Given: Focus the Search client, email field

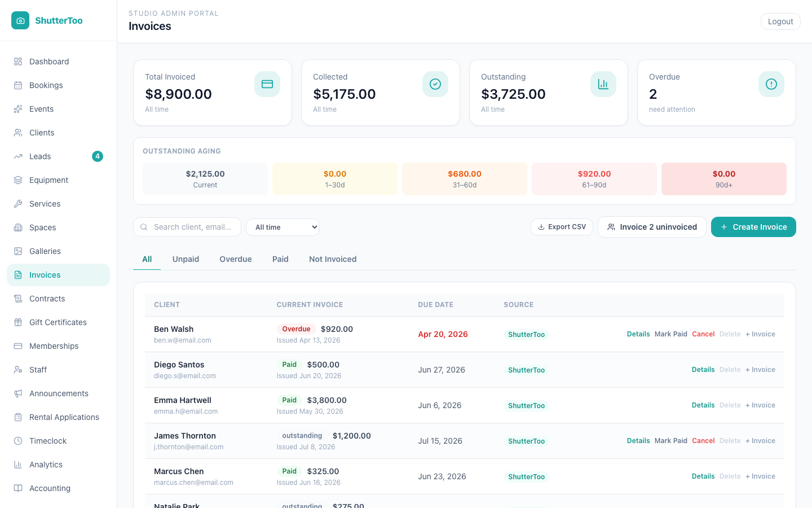Looking at the screenshot, I should tap(187, 227).
